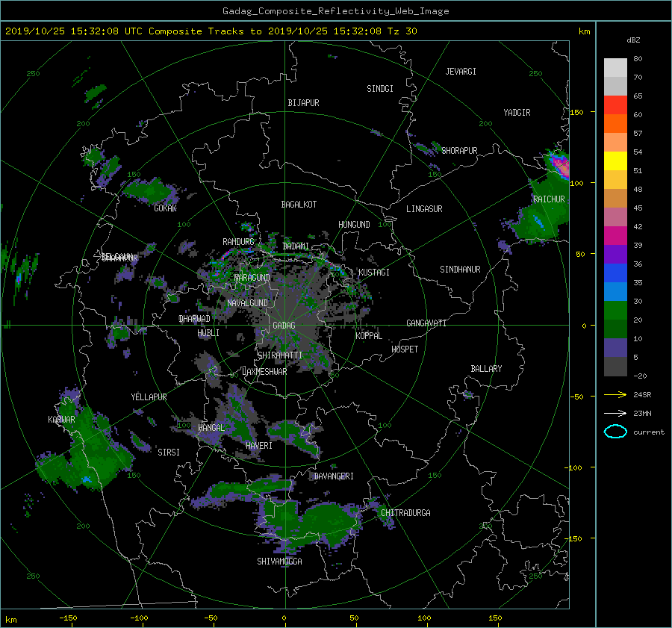Pick the magenta 39-42 dBZ legend swatch

(x=615, y=235)
